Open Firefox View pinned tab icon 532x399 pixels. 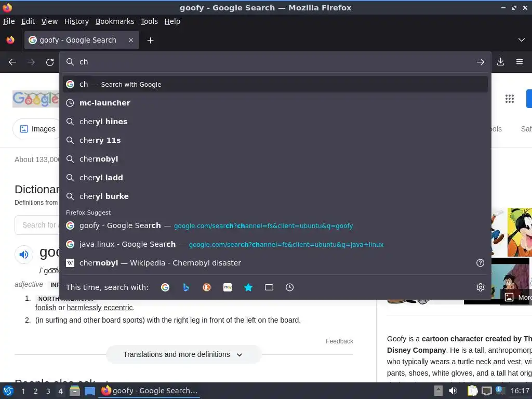[10, 40]
